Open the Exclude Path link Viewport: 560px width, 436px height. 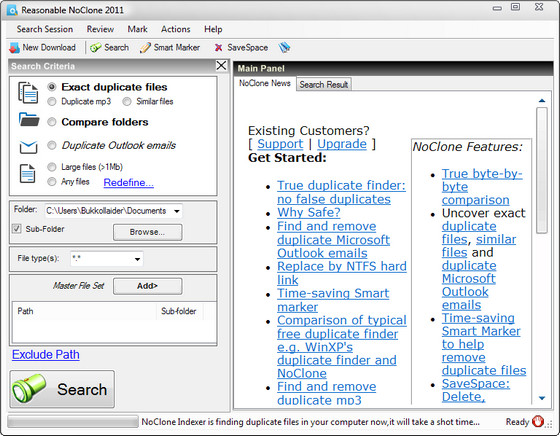tap(46, 355)
